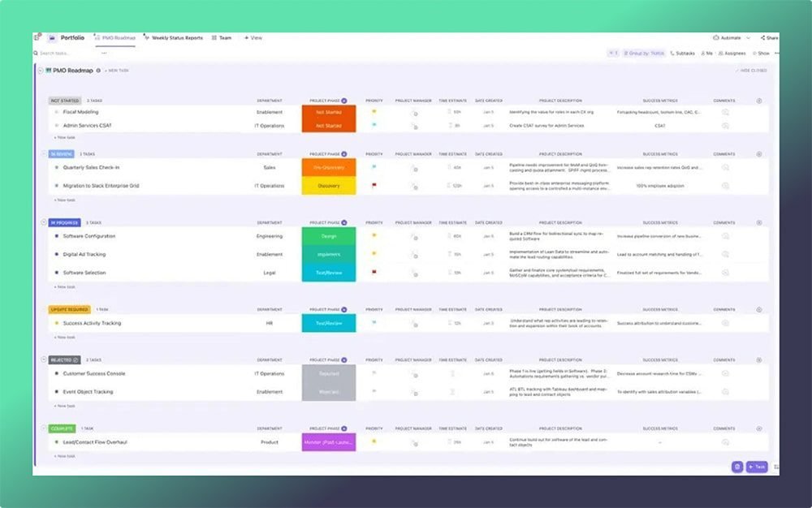
Task: Click the time estimate hourglass for Software Configuration
Action: point(451,236)
